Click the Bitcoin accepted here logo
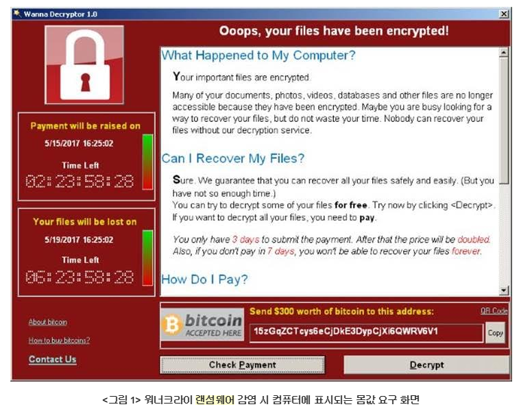The height and width of the screenshot is (409, 532). pos(202,324)
